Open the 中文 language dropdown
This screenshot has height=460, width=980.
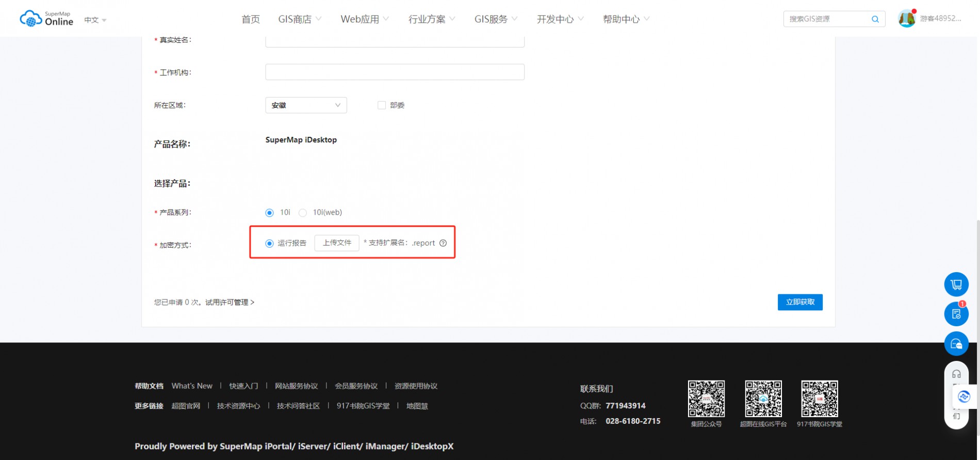pyautogui.click(x=95, y=20)
